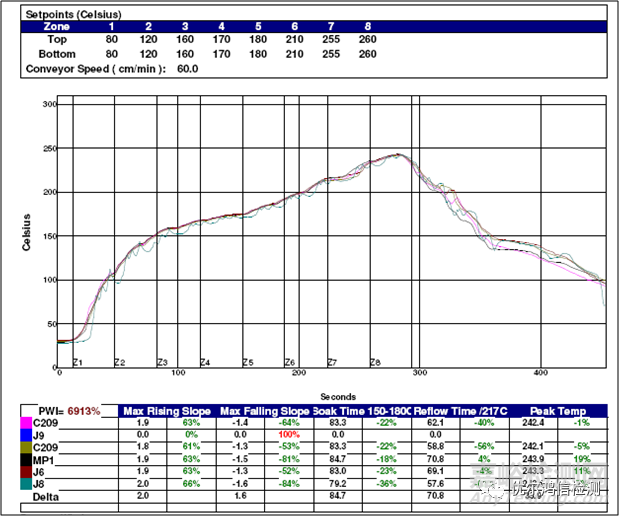Click the magenta C209 color swatch
The height and width of the screenshot is (516, 620).
click(27, 423)
